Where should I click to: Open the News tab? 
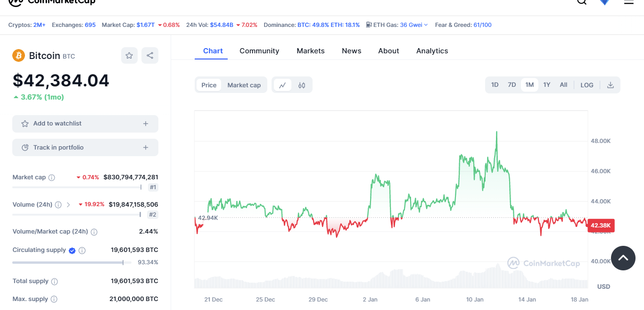tap(352, 51)
